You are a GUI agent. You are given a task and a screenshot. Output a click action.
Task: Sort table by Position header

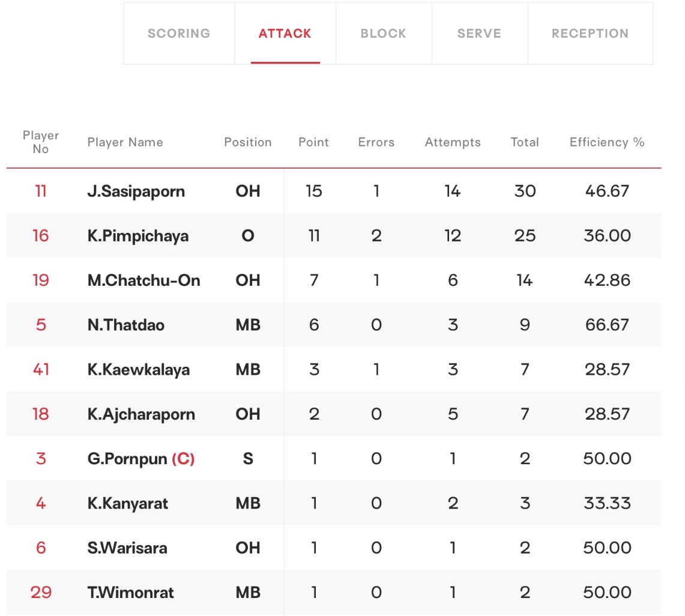click(x=248, y=142)
